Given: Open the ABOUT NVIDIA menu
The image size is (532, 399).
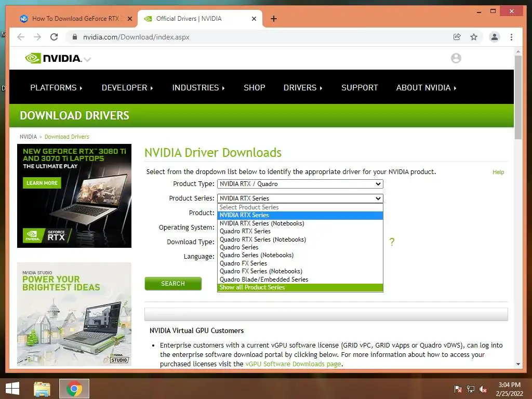Looking at the screenshot, I should [426, 87].
